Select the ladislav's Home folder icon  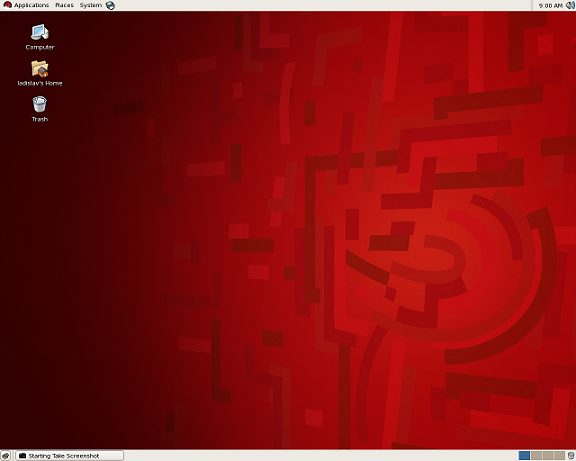point(40,68)
